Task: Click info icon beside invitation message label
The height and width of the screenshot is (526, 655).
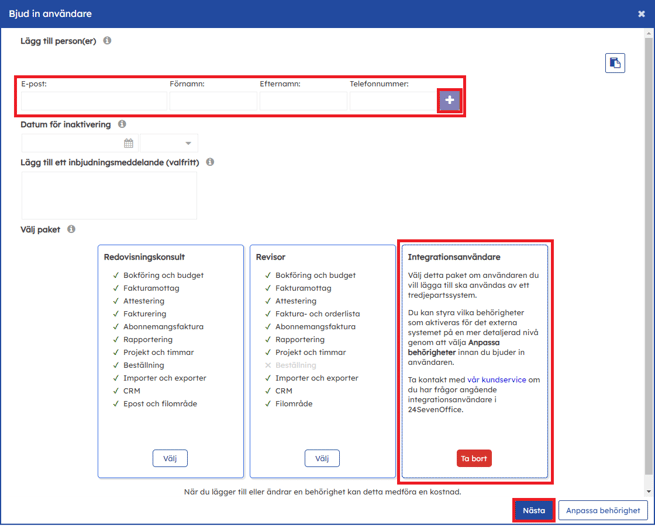Action: pos(210,162)
